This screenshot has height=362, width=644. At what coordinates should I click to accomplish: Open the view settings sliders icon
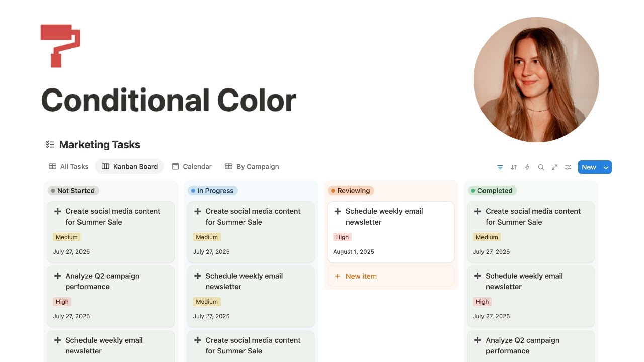[x=568, y=167]
